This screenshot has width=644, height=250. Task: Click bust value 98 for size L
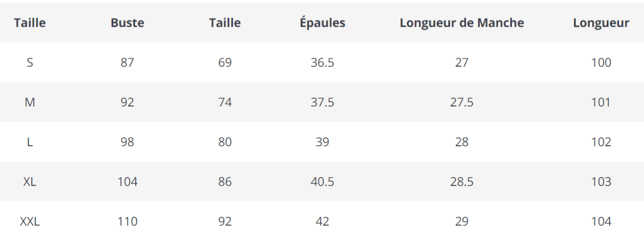127,142
